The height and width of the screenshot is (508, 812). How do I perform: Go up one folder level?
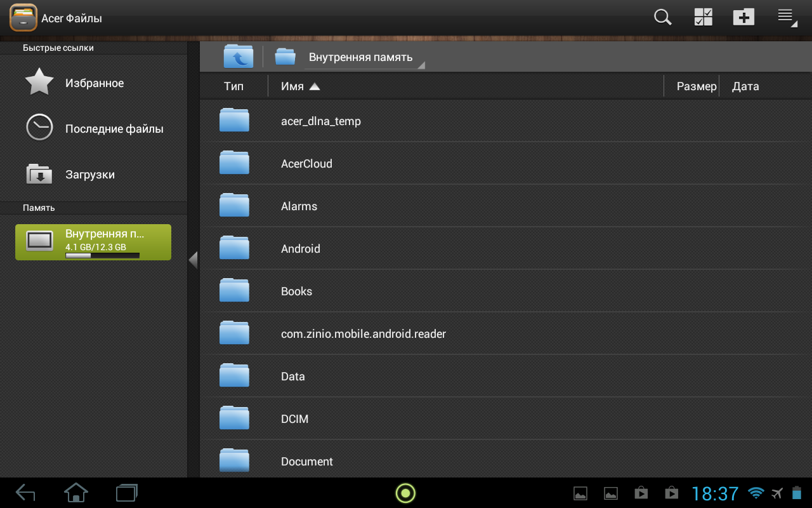click(239, 57)
